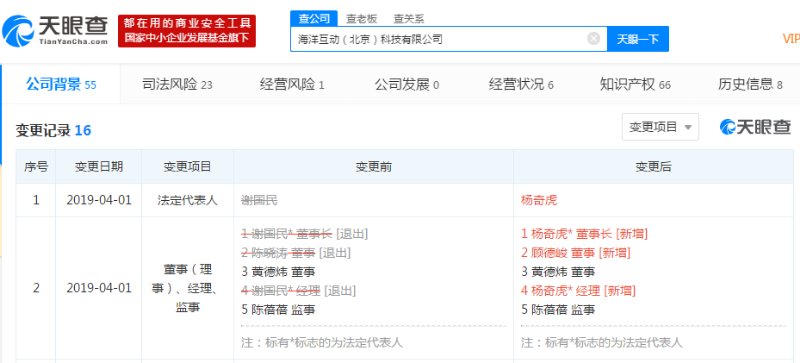Open the 公司背景 55 tab
Screen dimensions: 800x363
pyautogui.click(x=61, y=84)
